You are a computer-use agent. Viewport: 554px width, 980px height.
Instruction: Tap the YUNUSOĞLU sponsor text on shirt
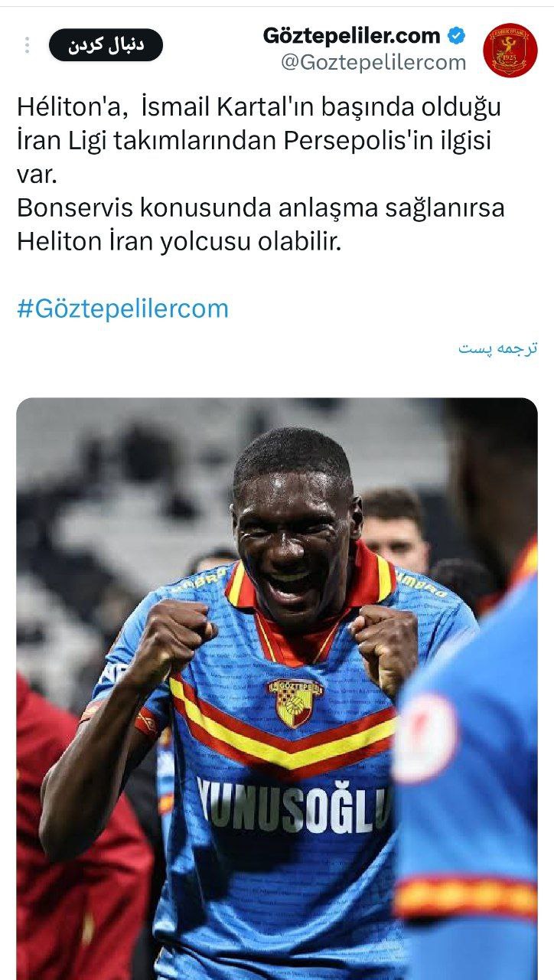(x=295, y=804)
